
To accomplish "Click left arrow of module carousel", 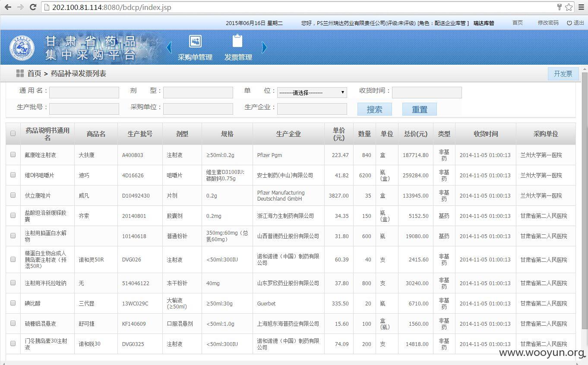I will pos(169,47).
